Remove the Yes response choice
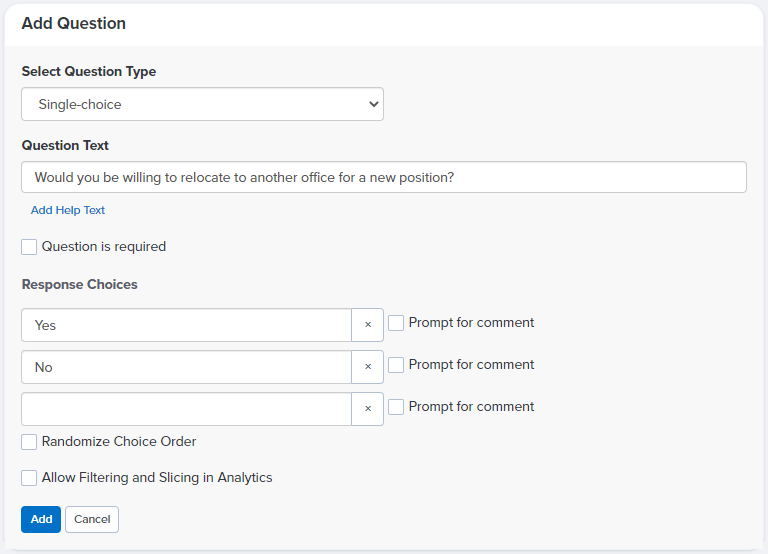This screenshot has width=768, height=554. 367,325
